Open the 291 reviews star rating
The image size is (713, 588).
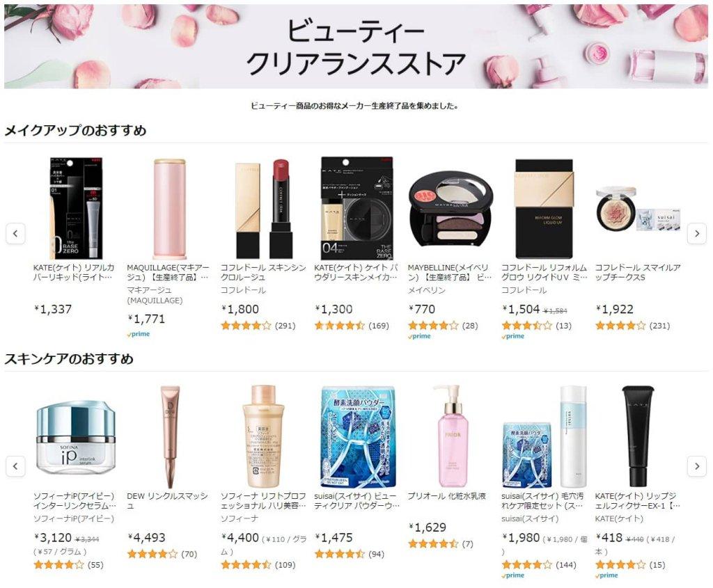tap(258, 326)
